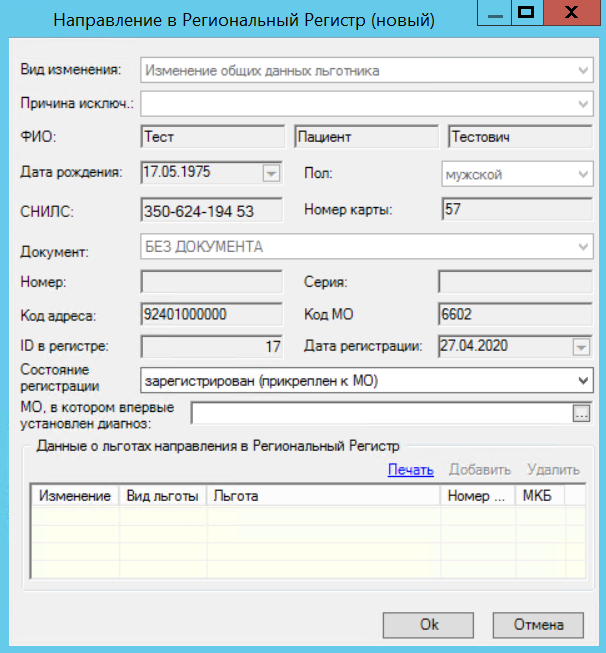This screenshot has height=653, width=606.
Task: Maximize the dialog window
Action: click(x=526, y=12)
